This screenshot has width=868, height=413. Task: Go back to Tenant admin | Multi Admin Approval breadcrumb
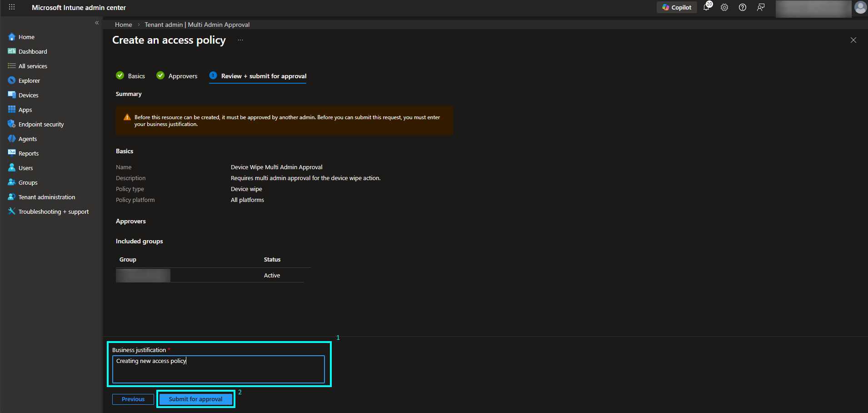[197, 25]
